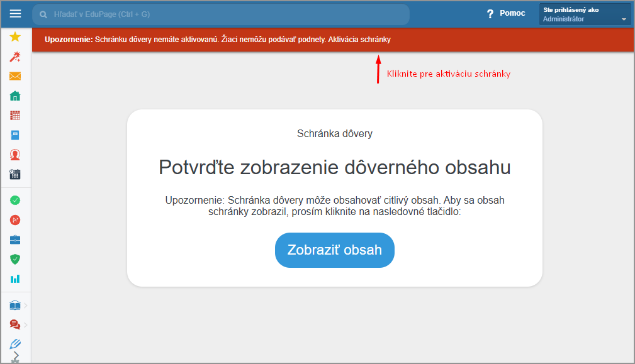Select the red person profile icon

click(x=15, y=155)
